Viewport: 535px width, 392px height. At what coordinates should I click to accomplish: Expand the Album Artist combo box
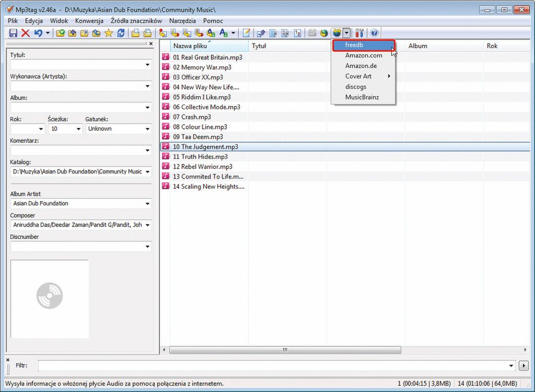tap(147, 204)
